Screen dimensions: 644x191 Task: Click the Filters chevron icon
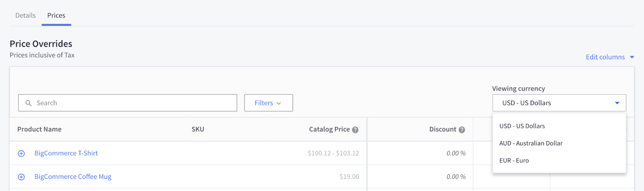coord(279,103)
